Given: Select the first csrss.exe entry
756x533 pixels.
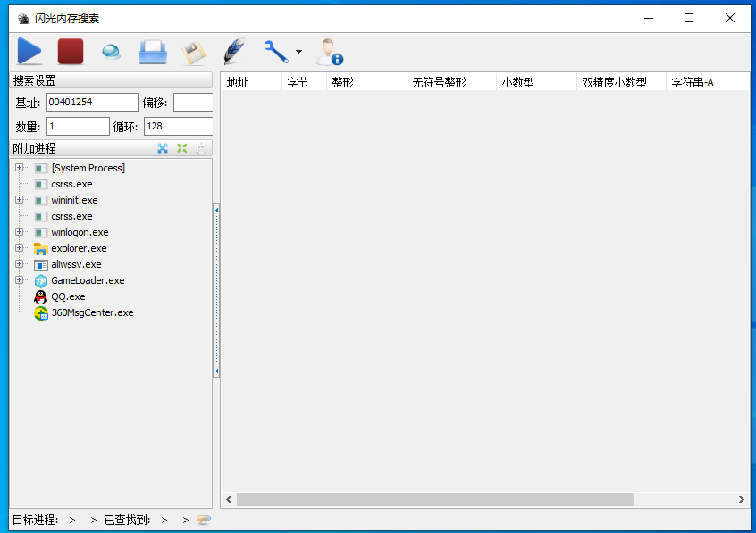Looking at the screenshot, I should pos(71,184).
